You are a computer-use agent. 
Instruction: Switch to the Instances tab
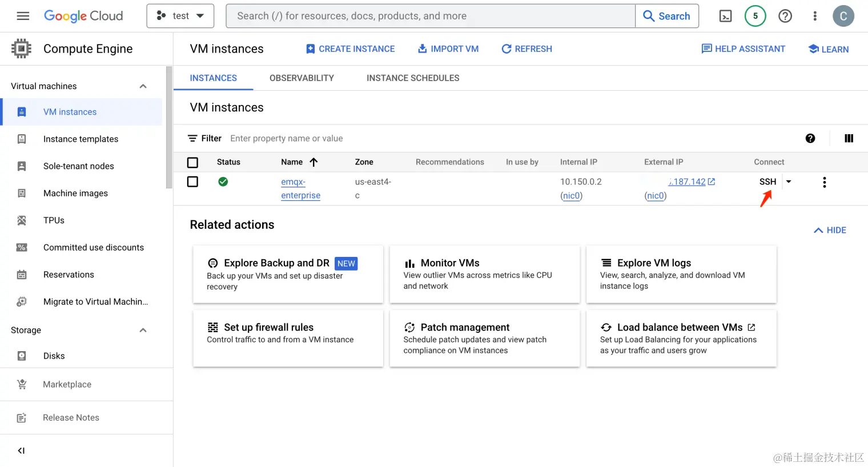click(213, 78)
